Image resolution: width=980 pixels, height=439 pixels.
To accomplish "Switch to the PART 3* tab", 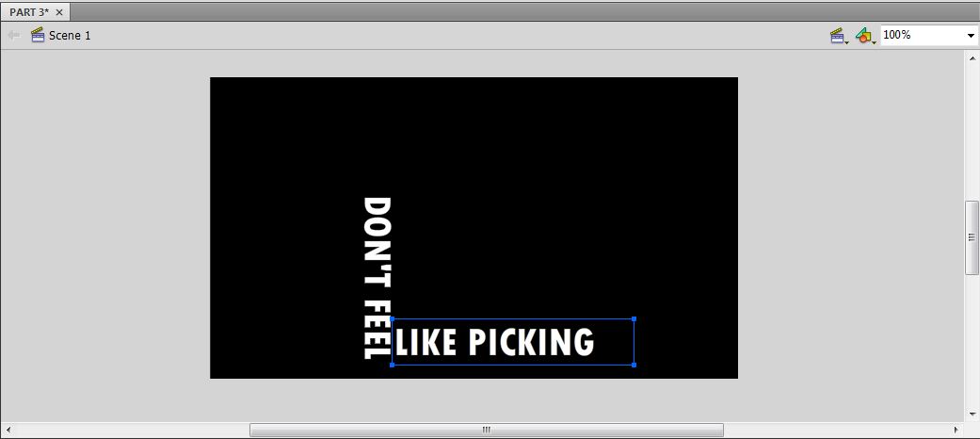I will click(x=29, y=12).
